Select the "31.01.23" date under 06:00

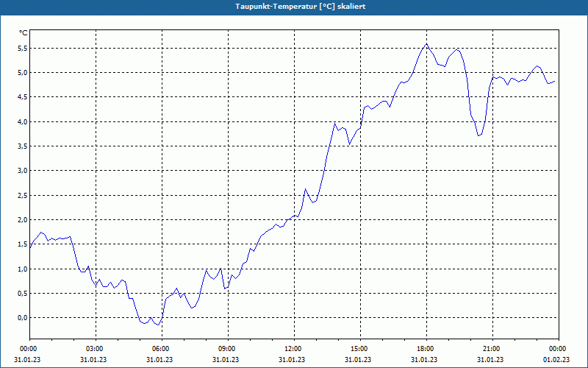tap(159, 360)
